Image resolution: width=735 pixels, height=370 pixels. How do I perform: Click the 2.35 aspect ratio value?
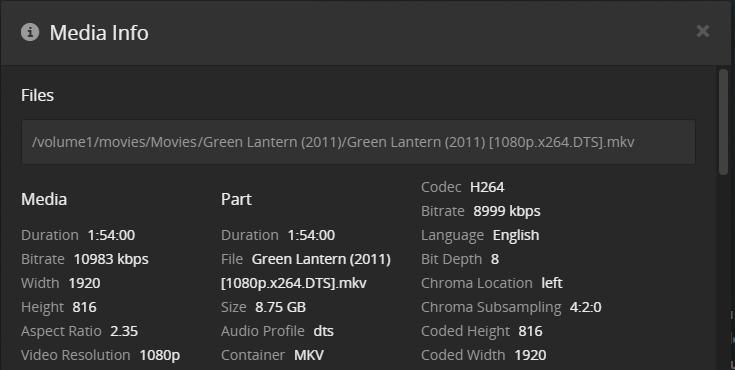click(x=124, y=331)
